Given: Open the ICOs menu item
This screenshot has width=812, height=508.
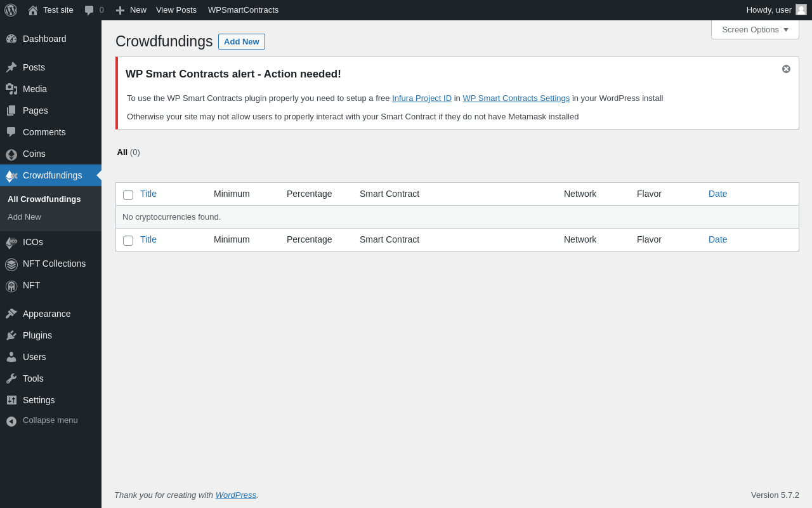Looking at the screenshot, I should 51,242.
